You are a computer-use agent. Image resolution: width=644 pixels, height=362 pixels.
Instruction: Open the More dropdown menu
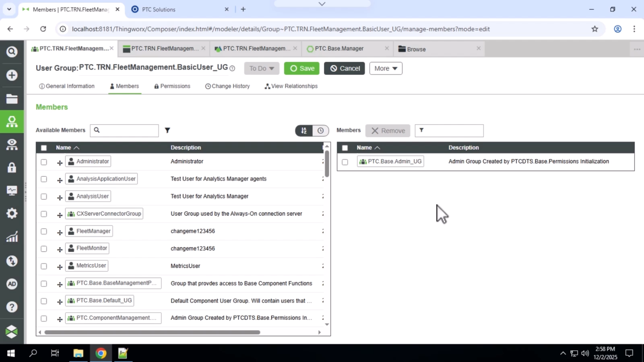tap(386, 68)
